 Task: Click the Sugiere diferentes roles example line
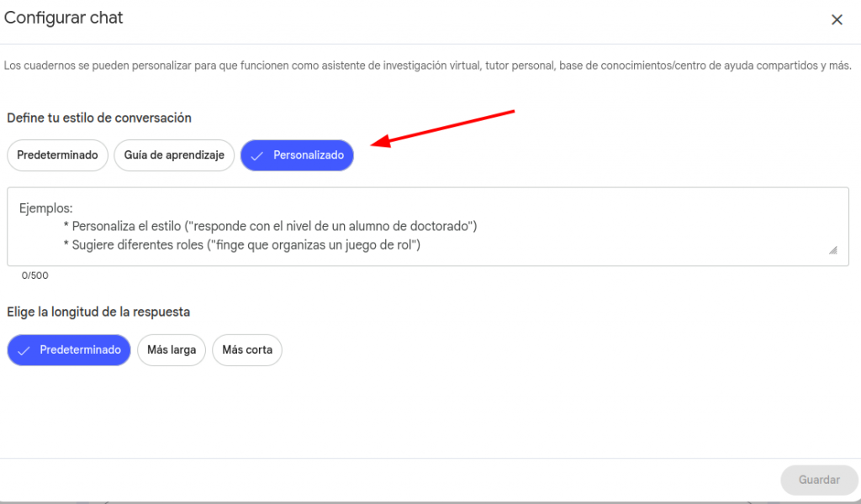[241, 245]
